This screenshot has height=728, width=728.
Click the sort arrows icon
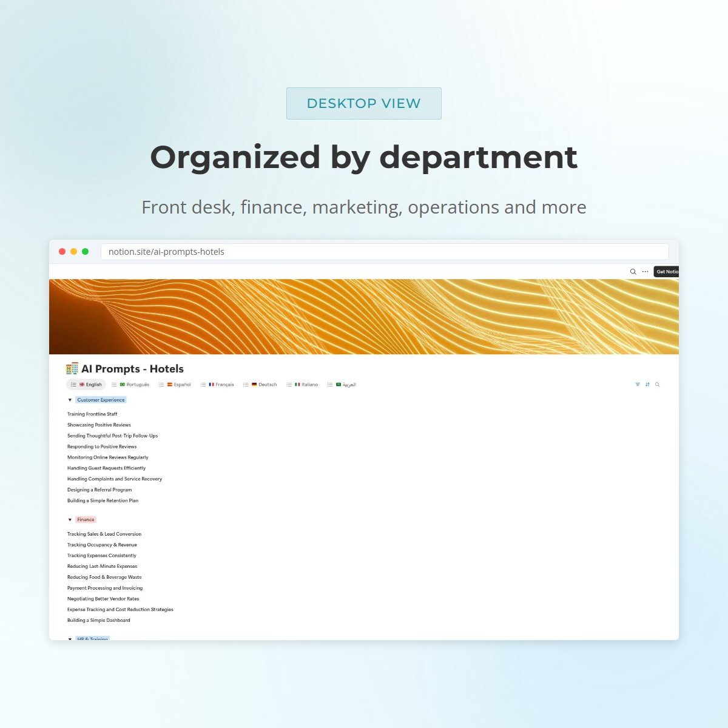(x=647, y=385)
